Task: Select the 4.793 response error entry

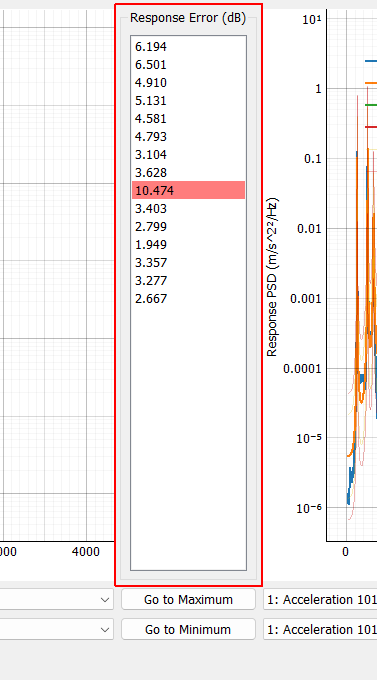Action: [x=188, y=137]
